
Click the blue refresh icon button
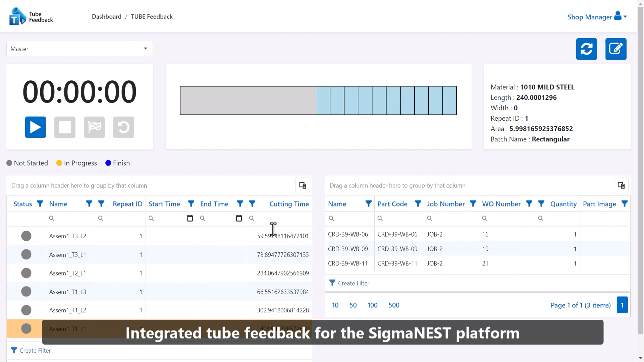[586, 49]
